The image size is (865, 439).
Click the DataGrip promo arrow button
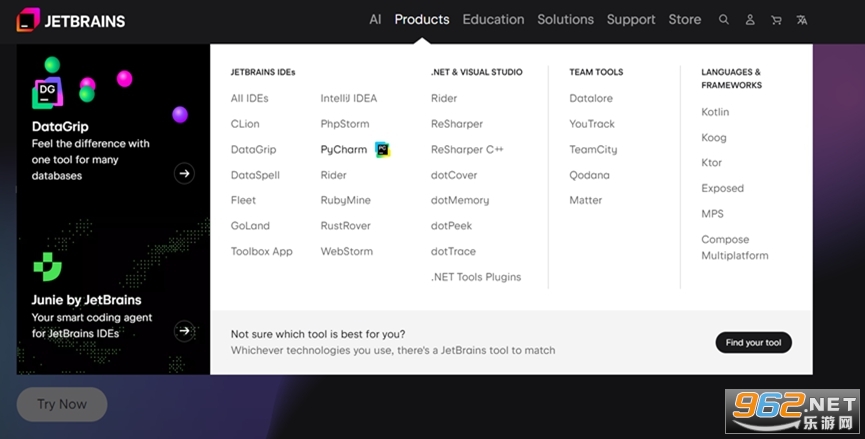pos(184,173)
